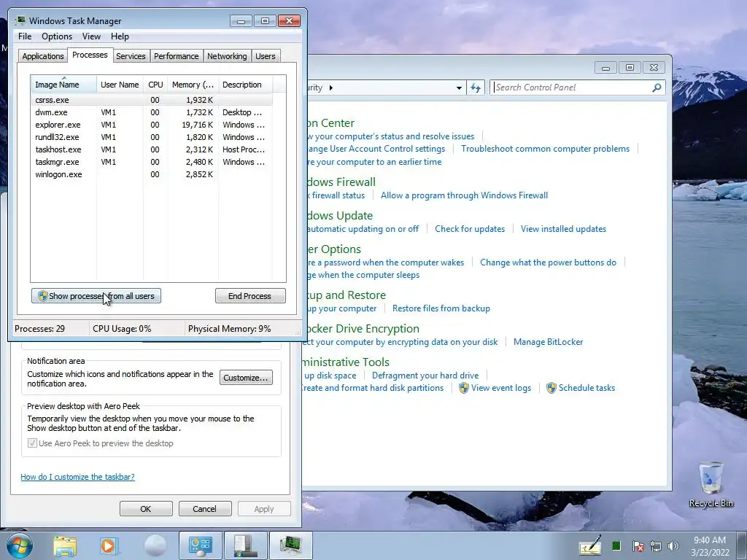This screenshot has height=560, width=747.
Task: Click the End Process button
Action: [250, 296]
